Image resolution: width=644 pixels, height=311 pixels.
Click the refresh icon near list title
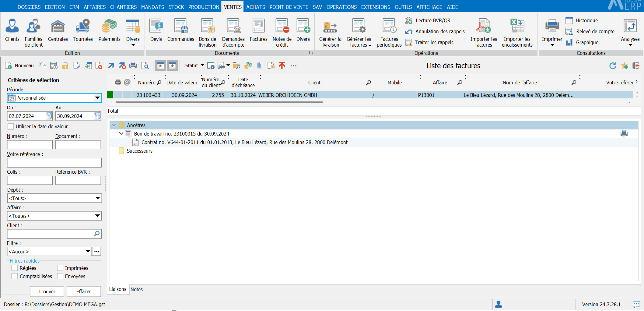(613, 66)
